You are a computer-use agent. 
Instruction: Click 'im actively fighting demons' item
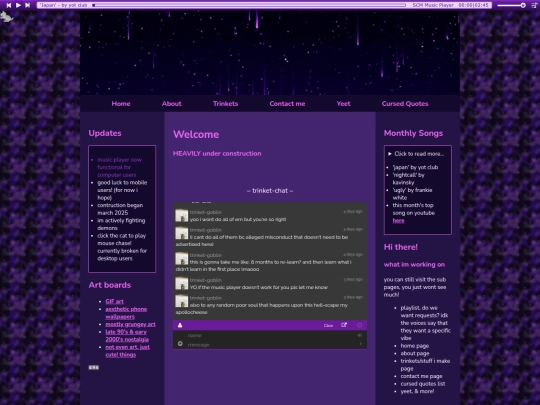coord(121,224)
